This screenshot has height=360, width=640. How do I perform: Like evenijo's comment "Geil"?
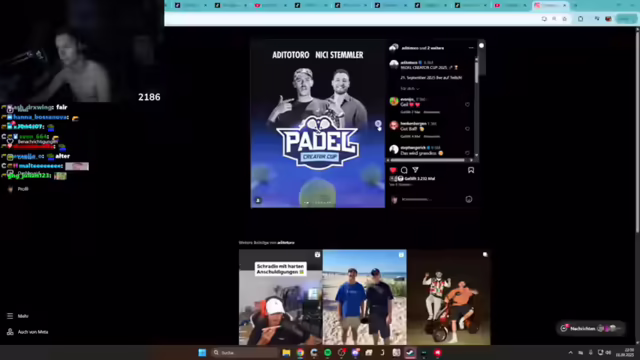(467, 104)
